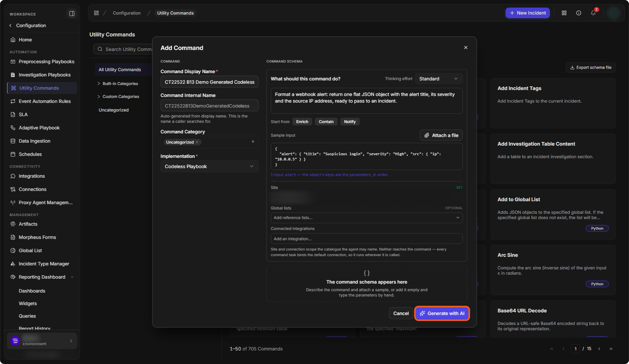
Task: Open the Environment switcher chevron
Action: click(71, 341)
